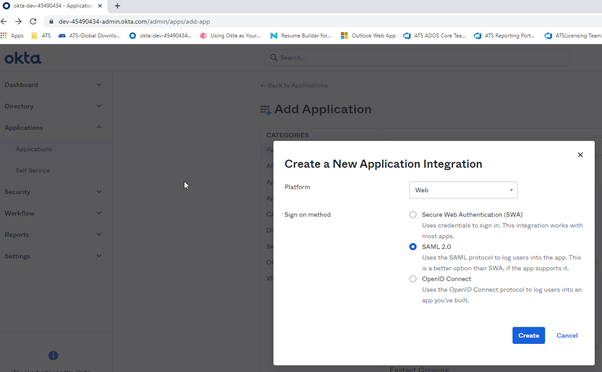Open a new browser tab
This screenshot has width=602, height=372.
click(x=117, y=6)
